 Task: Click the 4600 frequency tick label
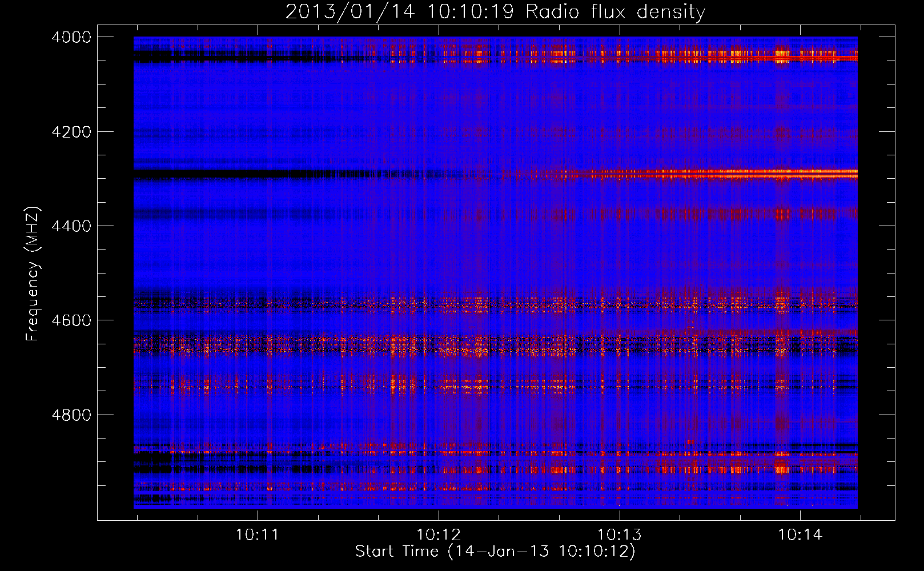click(x=71, y=320)
